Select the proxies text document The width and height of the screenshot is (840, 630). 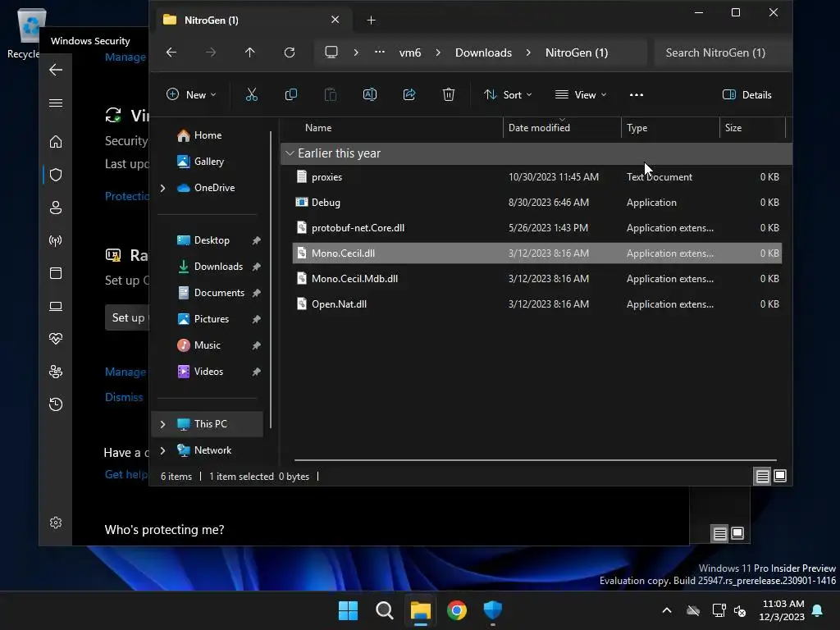tap(536, 177)
